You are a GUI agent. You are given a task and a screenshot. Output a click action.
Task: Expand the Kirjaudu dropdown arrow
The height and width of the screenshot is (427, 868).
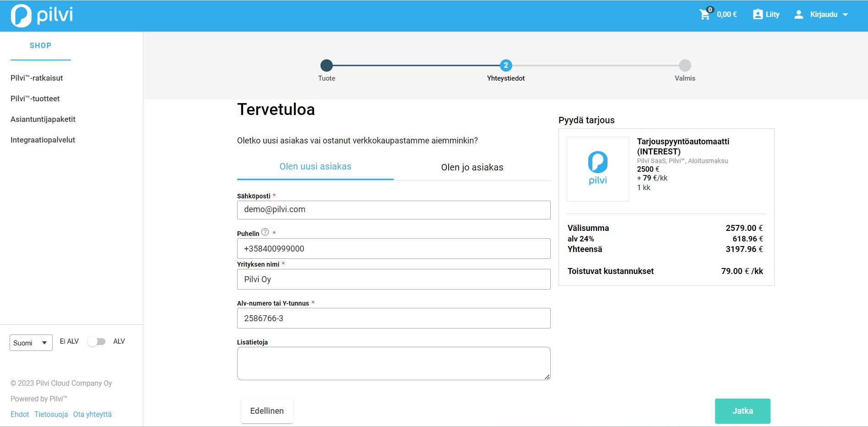[x=845, y=15]
